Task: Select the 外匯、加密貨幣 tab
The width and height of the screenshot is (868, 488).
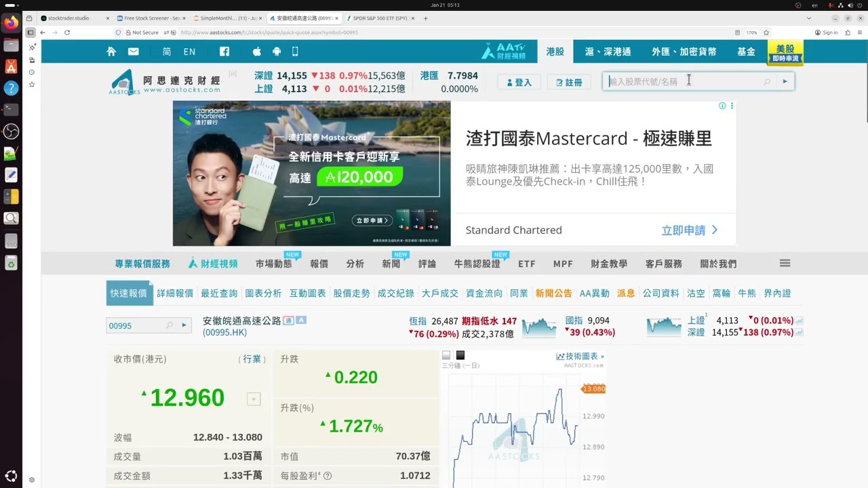Action: (684, 52)
